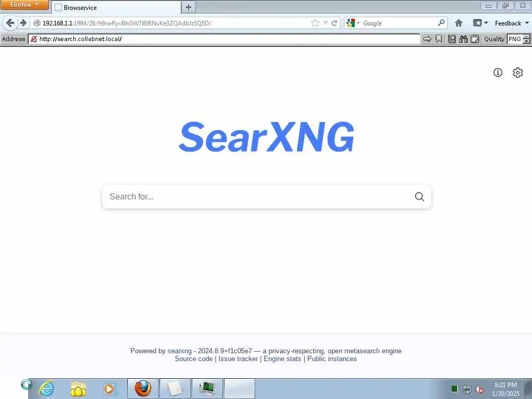This screenshot has height=399, width=532.
Task: Switch to Firefox on the taskbar
Action: point(143,389)
